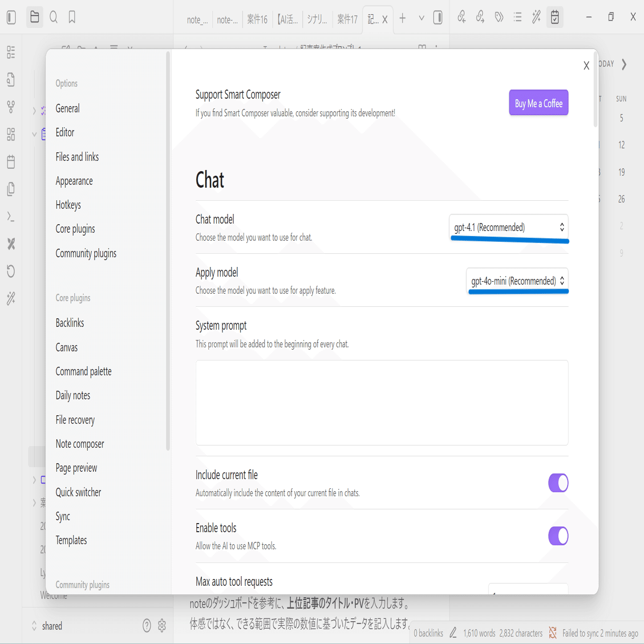644x644 pixels.
Task: Switch the vault via shared selector
Action: point(47,626)
